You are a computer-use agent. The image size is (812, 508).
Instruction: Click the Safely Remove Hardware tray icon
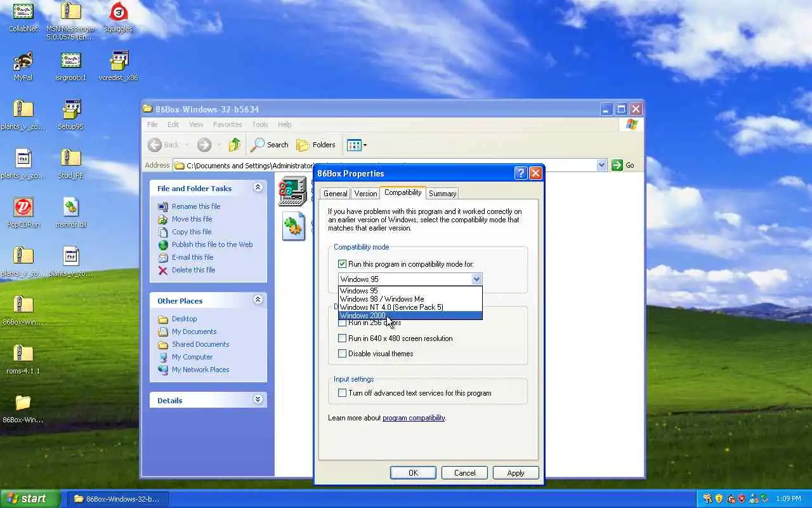pyautogui.click(x=764, y=498)
